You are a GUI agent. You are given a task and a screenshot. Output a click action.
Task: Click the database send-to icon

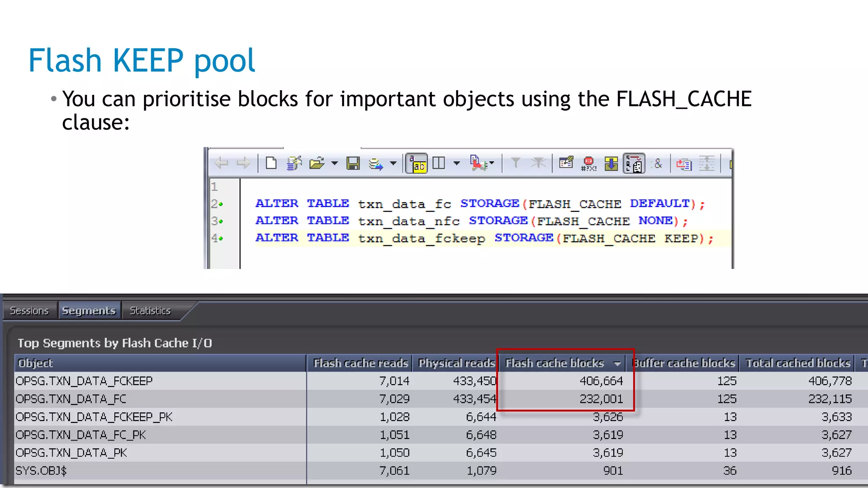[x=376, y=164]
